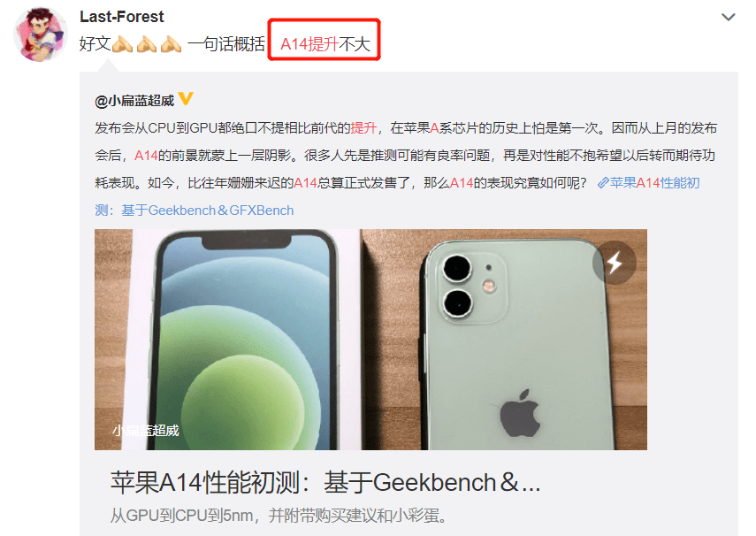
Task: Open the Last-Forest username link
Action: click(x=121, y=17)
